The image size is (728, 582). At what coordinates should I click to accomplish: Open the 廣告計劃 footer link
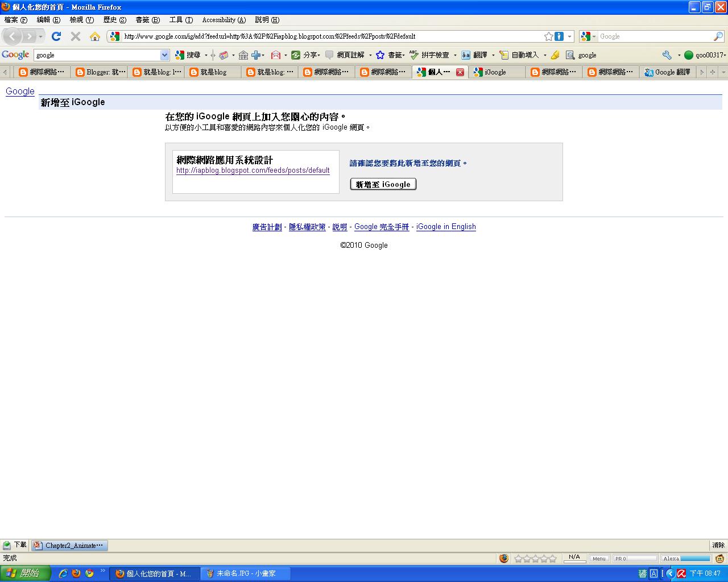coord(267,227)
